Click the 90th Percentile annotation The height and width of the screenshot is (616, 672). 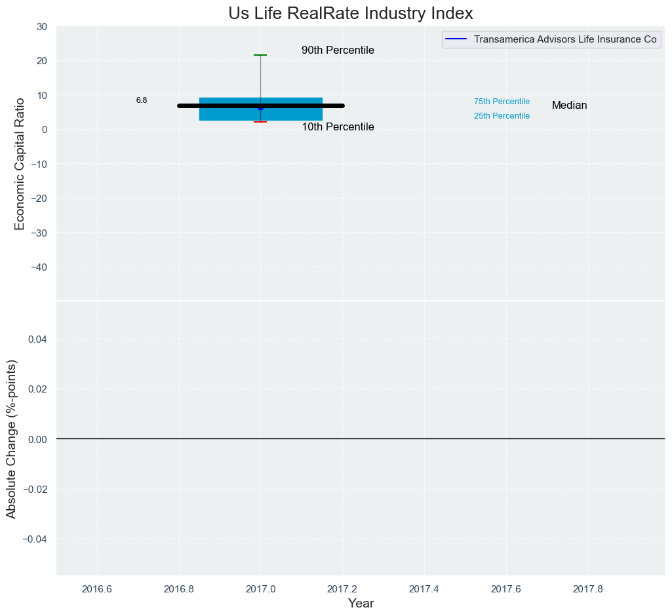[x=338, y=50]
